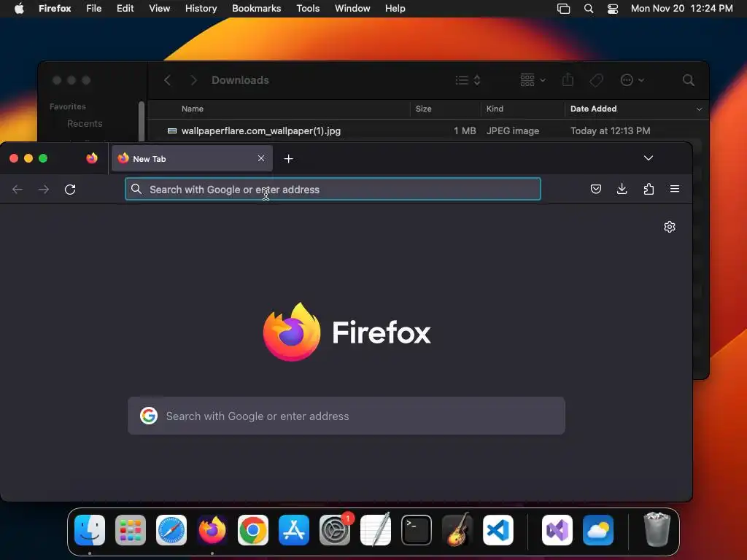The height and width of the screenshot is (560, 747).
Task: Open Spotlight search in the menu bar
Action: (x=589, y=9)
